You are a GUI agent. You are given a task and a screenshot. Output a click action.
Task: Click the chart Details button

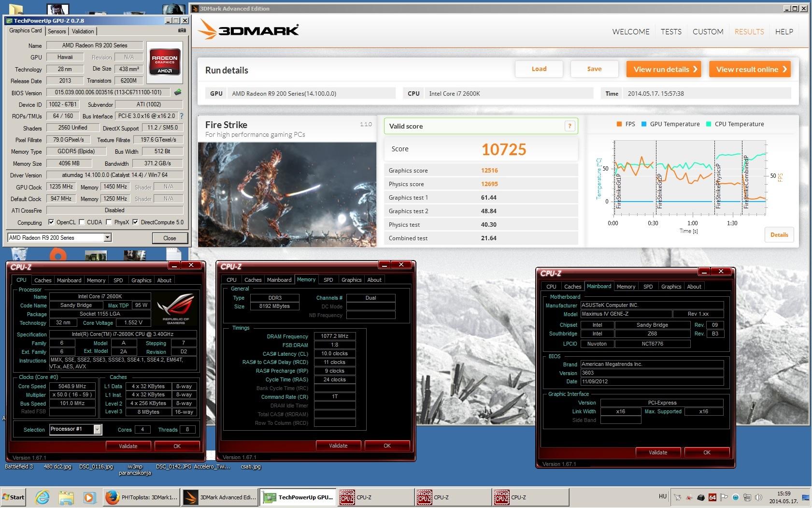779,234
